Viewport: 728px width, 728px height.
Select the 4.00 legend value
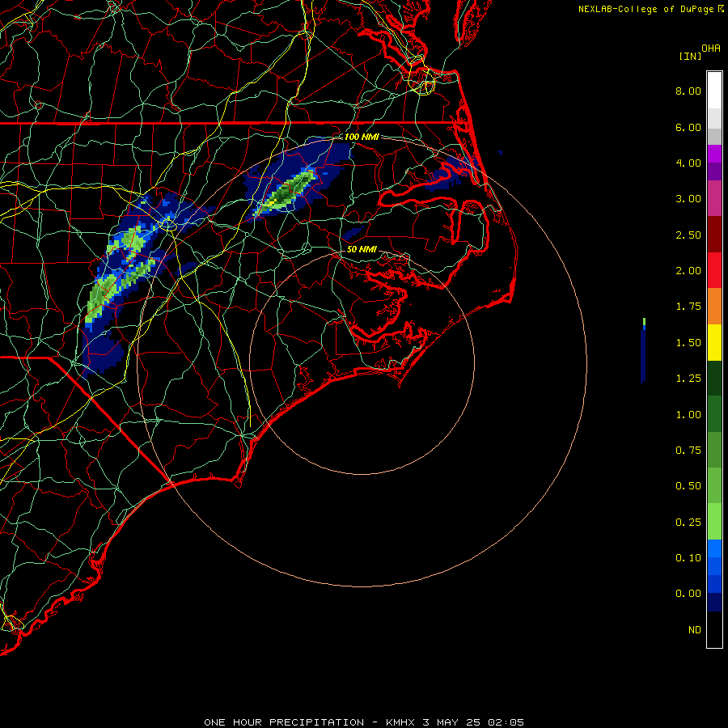click(x=688, y=163)
